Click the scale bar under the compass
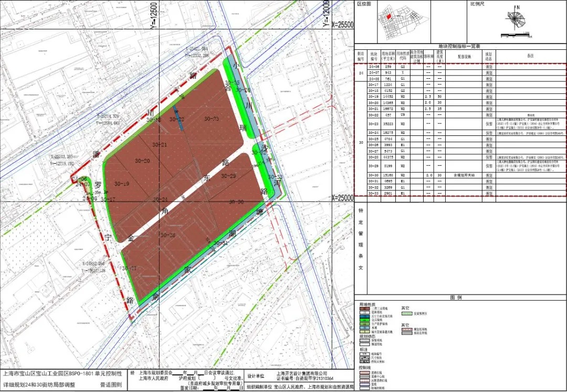 point(516,35)
